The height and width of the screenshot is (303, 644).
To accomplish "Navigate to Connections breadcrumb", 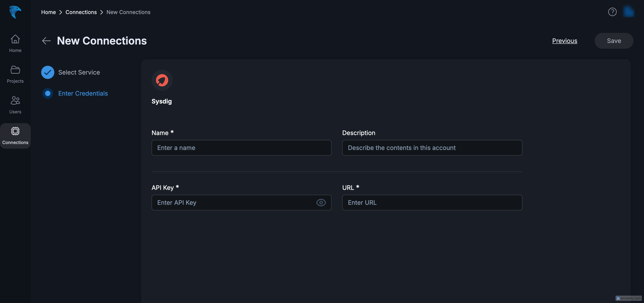I will pyautogui.click(x=81, y=12).
